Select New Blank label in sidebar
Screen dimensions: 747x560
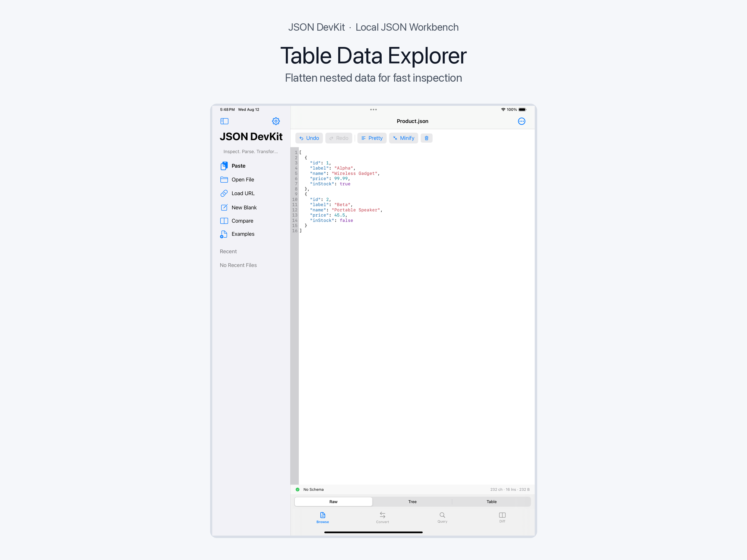244,208
